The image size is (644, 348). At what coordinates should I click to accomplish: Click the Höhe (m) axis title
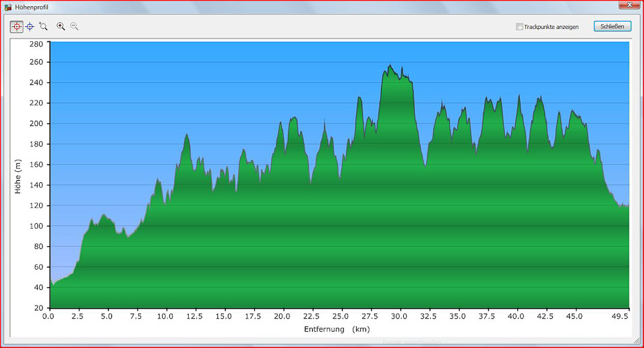[18, 176]
